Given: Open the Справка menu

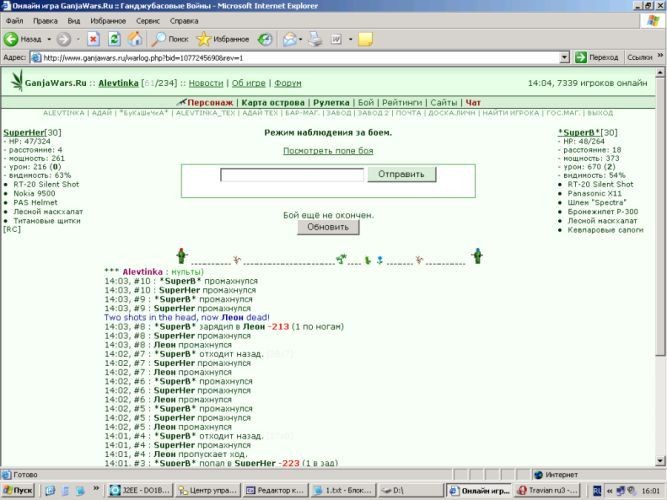Looking at the screenshot, I should 184,21.
